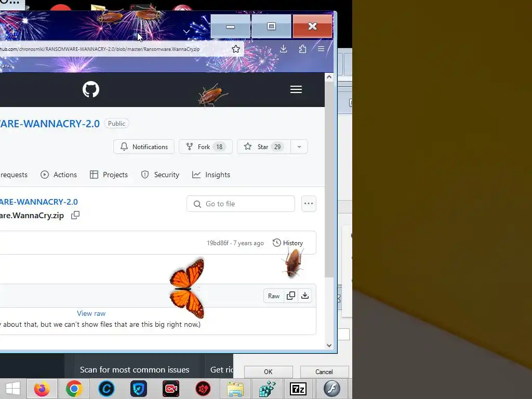Switch to the Insights tab
The height and width of the screenshot is (399, 532).
pyautogui.click(x=211, y=175)
